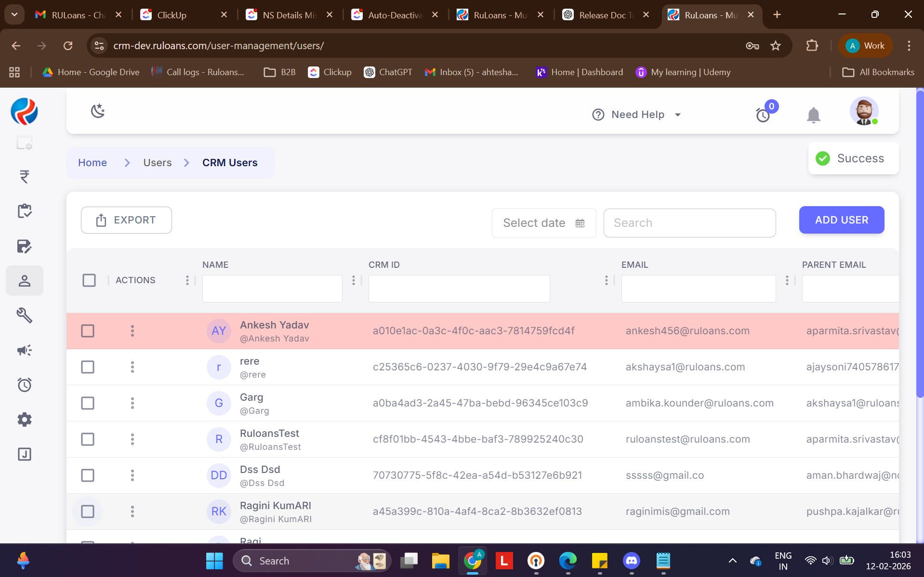Tick the checkbox for Garg row

click(x=88, y=403)
